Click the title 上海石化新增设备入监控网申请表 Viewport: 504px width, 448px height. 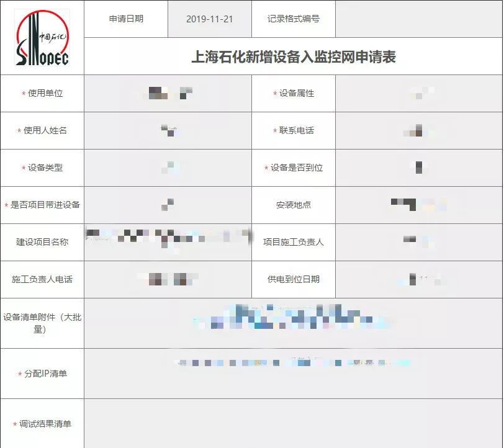pos(294,57)
